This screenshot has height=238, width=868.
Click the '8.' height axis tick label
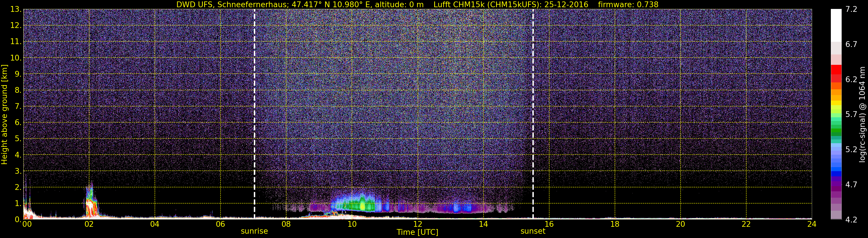[18, 90]
